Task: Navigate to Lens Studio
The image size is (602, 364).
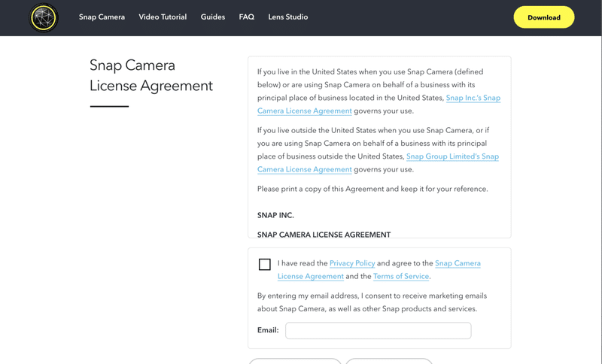Action: 288,17
